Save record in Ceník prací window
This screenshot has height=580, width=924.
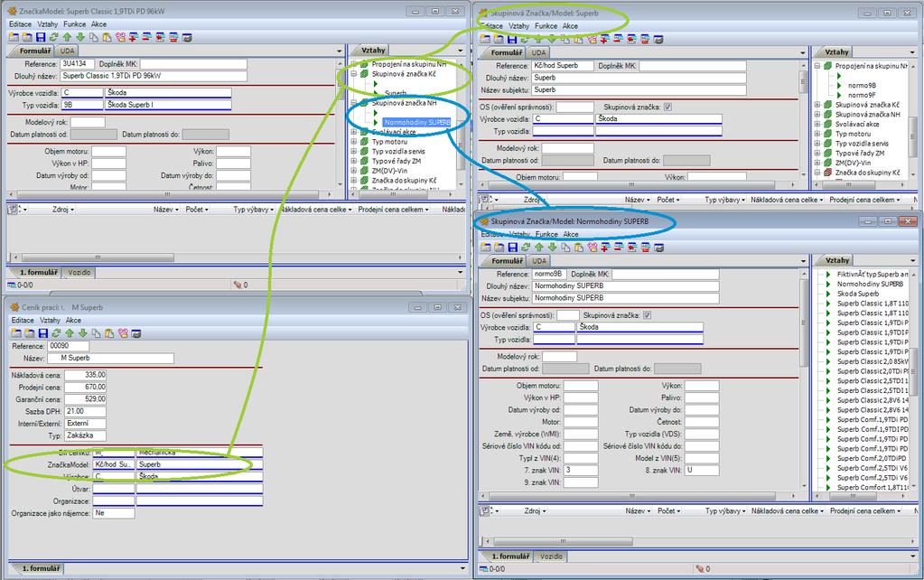(x=43, y=333)
